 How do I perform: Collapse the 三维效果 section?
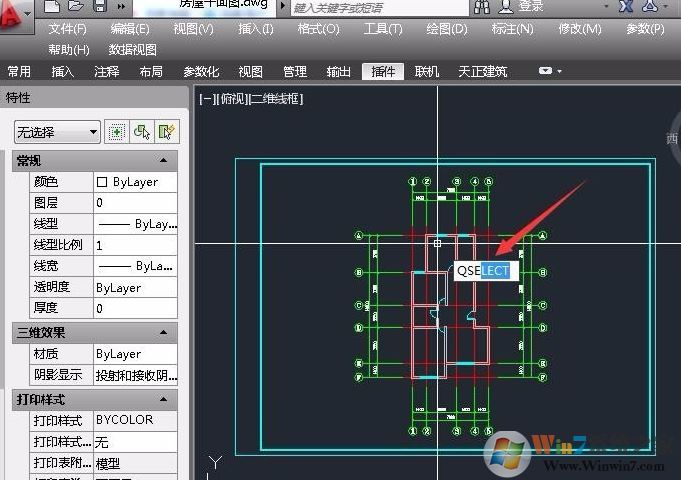(x=163, y=332)
